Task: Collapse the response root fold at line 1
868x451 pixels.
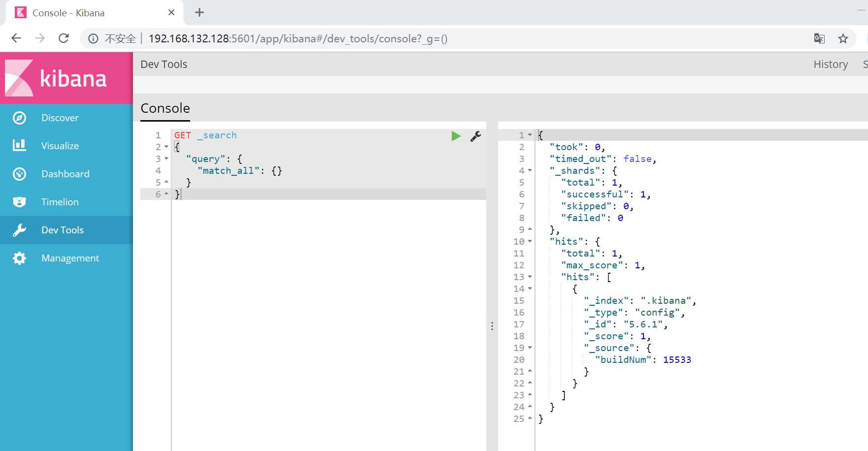Action: [530, 135]
